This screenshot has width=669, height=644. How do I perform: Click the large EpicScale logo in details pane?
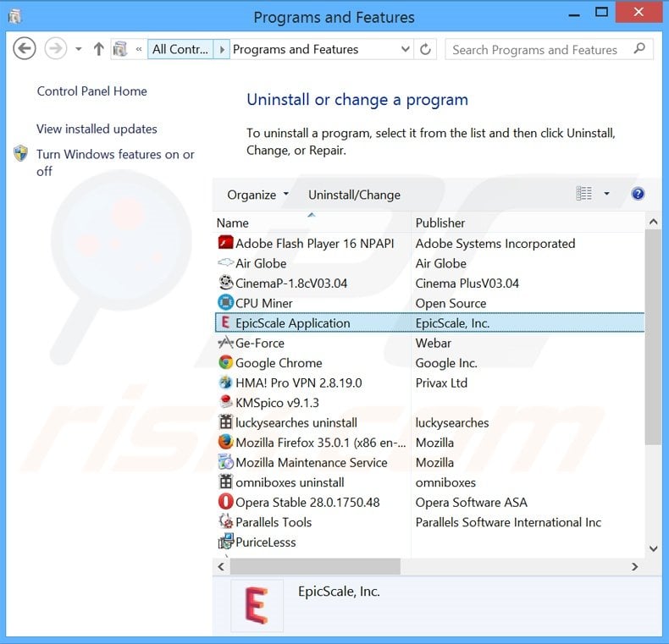pos(257,605)
